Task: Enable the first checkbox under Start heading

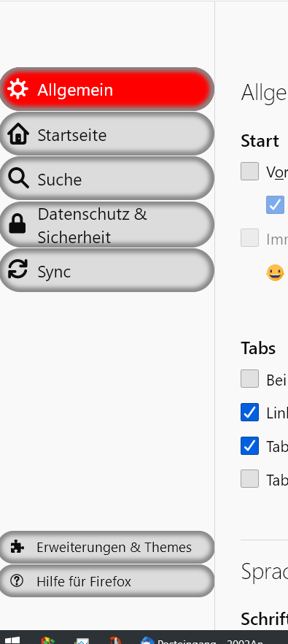Action: coord(249,172)
